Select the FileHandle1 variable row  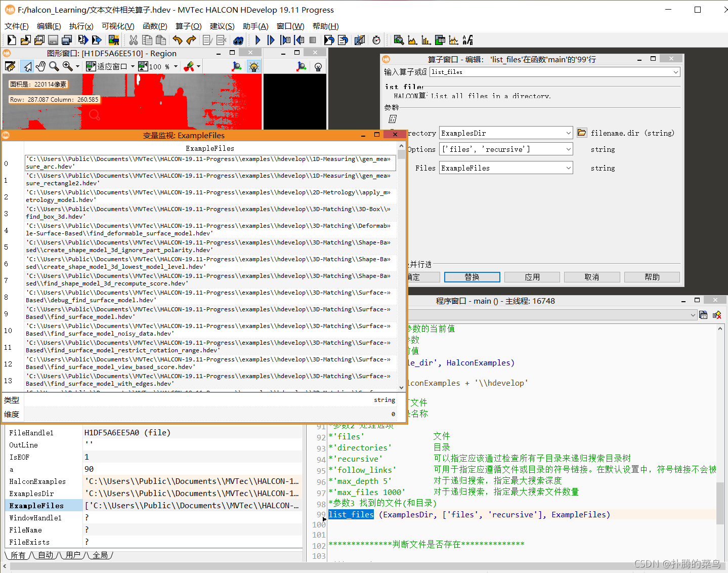coord(154,432)
